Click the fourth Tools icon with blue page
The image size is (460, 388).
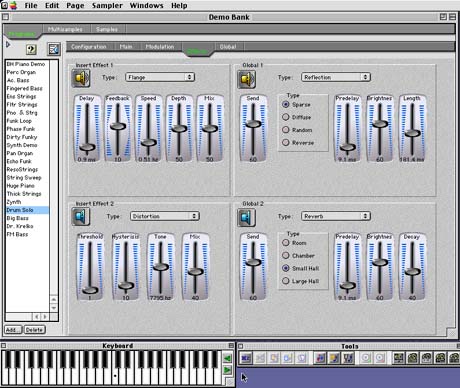tap(288, 358)
